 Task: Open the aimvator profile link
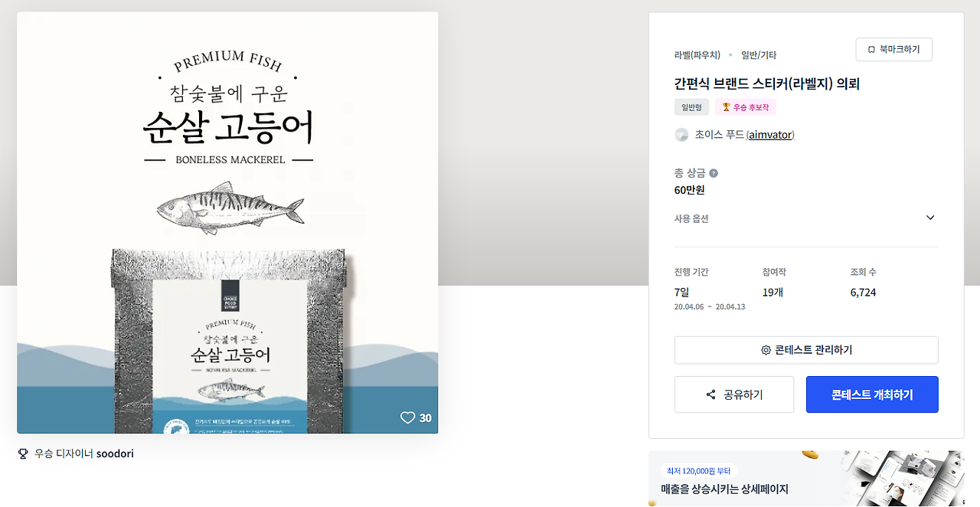click(770, 135)
